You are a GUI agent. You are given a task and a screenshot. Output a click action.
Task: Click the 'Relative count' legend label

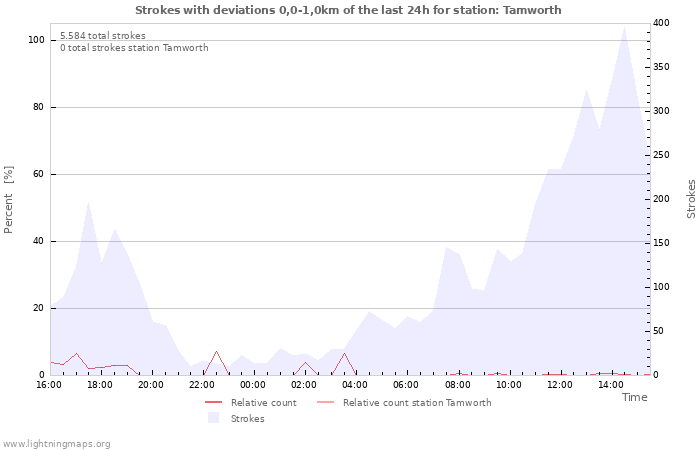[263, 403]
